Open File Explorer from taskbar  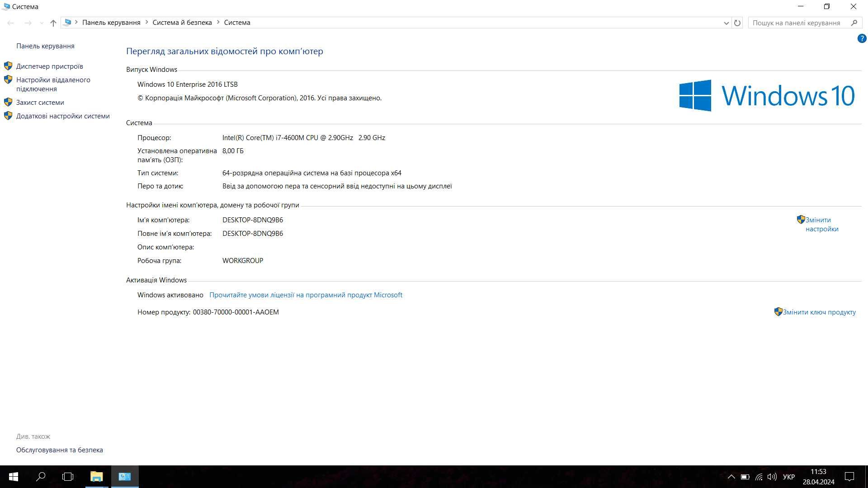pos(97,477)
